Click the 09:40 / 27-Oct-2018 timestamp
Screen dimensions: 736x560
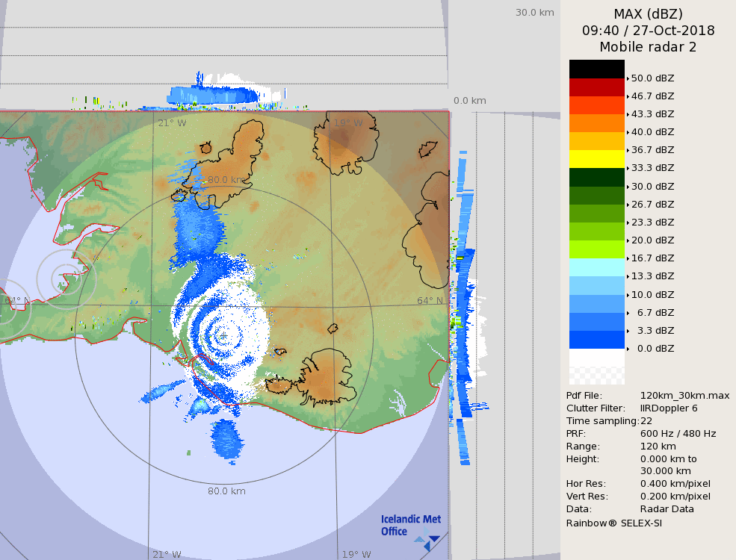[x=648, y=31]
